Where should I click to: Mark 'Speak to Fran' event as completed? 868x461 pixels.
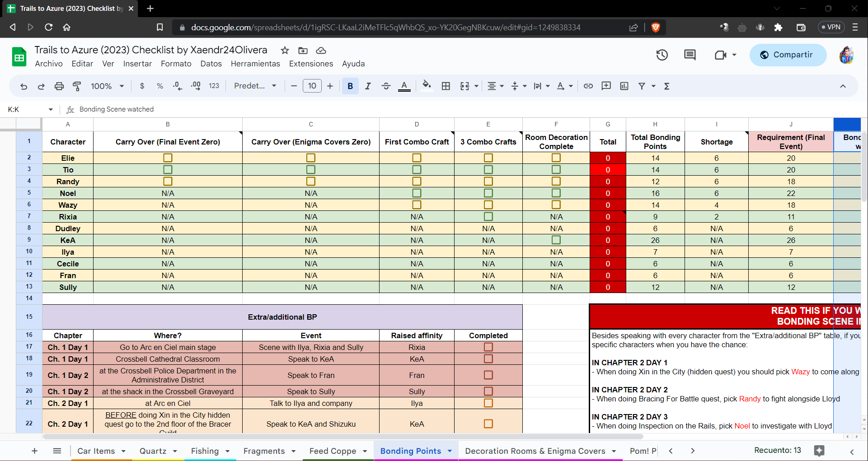[x=488, y=375]
